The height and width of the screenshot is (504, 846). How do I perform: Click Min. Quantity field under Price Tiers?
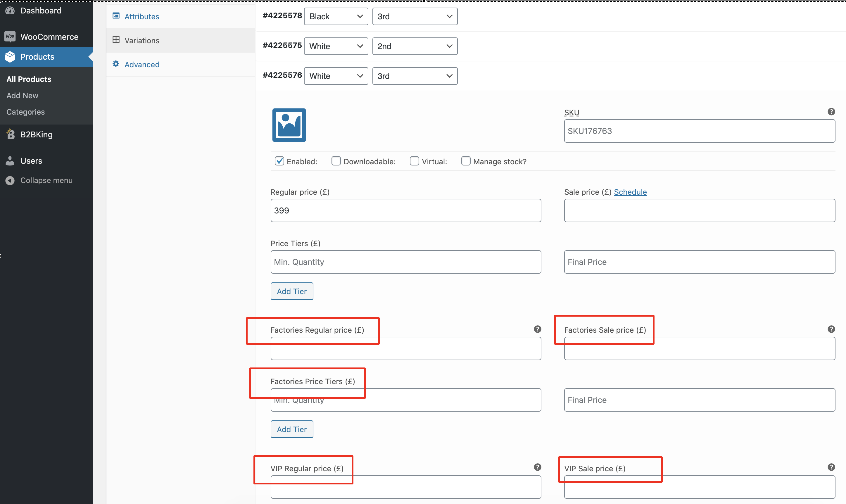point(406,262)
